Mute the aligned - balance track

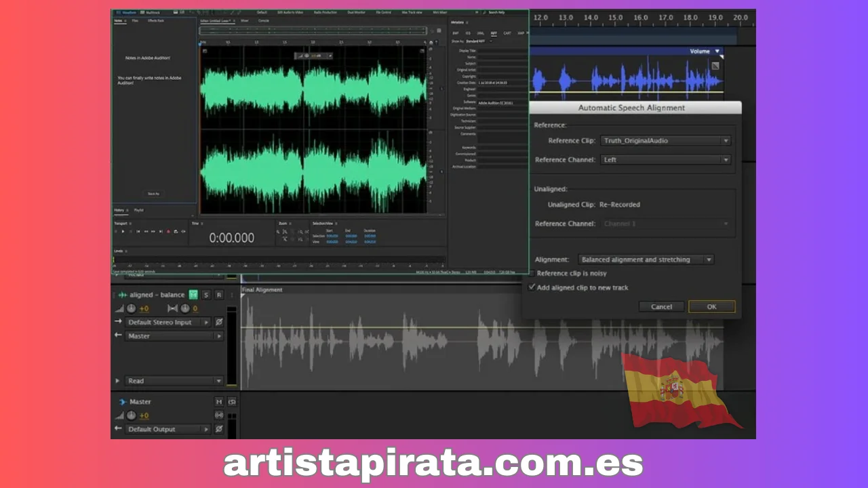(193, 295)
